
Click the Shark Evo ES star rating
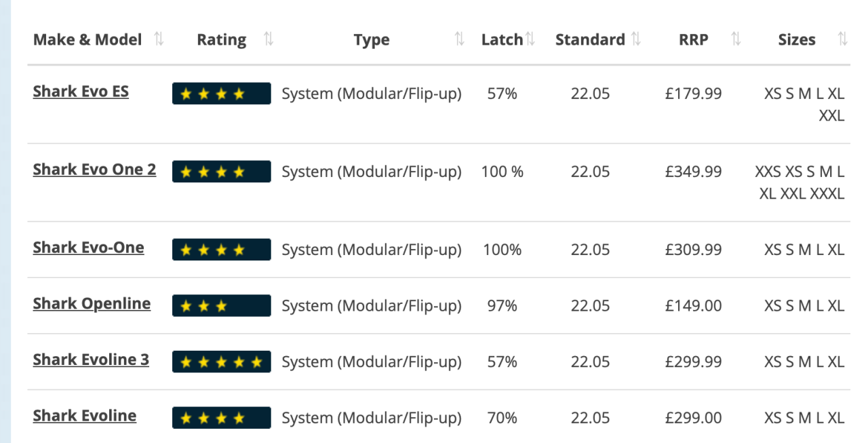click(221, 94)
